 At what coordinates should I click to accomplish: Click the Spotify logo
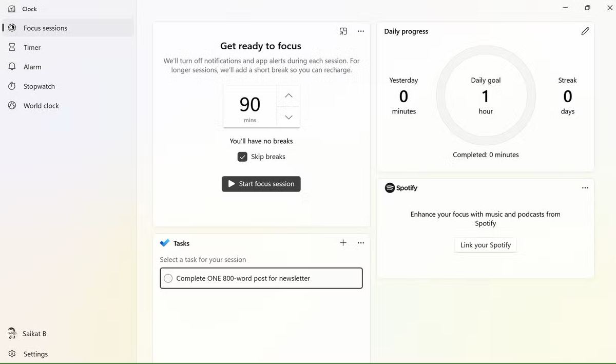pos(389,187)
